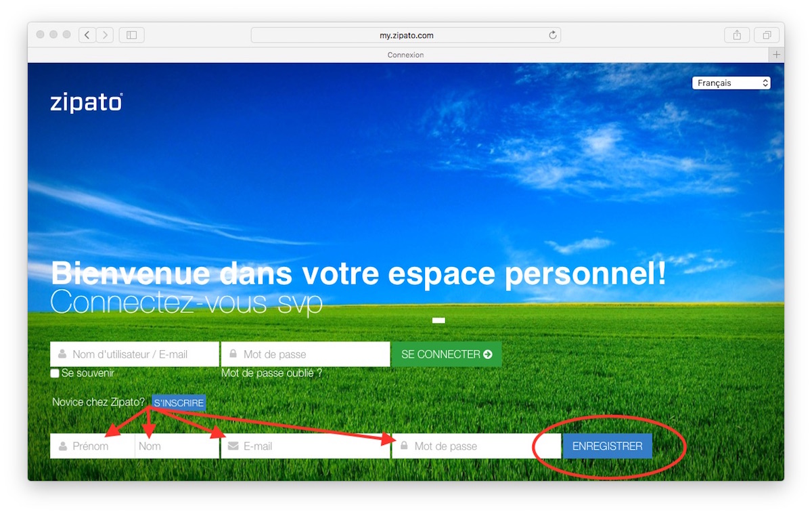Click the Safari forward navigation arrow
The height and width of the screenshot is (514, 812).
(x=104, y=35)
